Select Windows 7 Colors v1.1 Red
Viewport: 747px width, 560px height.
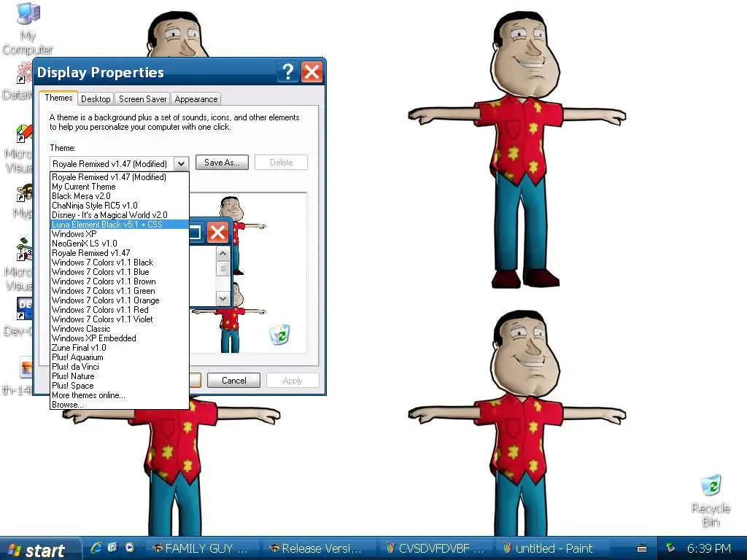point(120,310)
